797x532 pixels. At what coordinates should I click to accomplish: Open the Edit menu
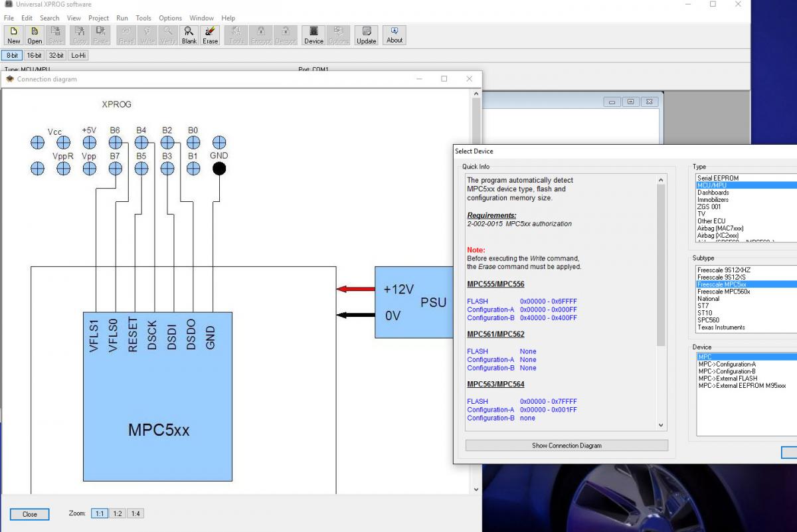point(27,18)
